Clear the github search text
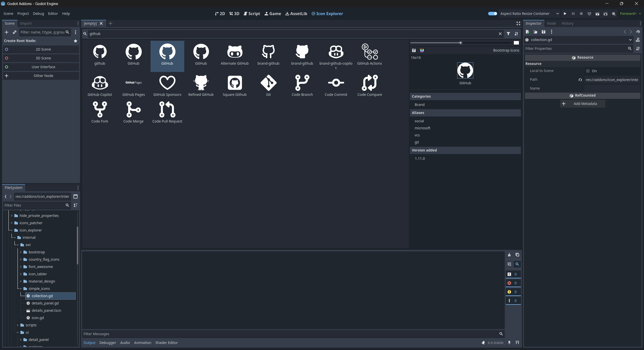 500,34
